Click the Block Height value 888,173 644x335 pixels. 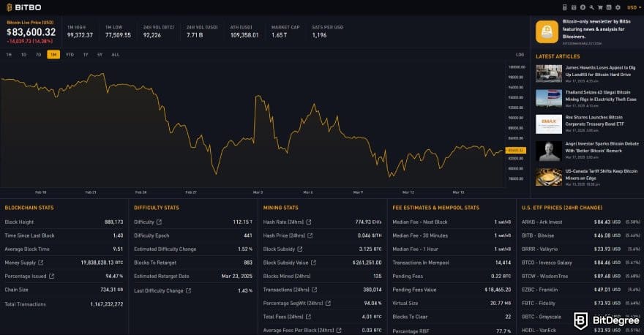113,222
